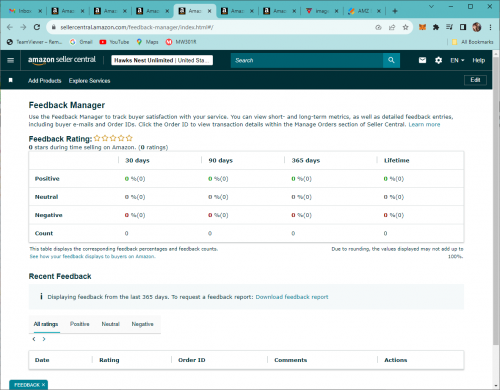Click the feedback rating stars

tap(113, 138)
